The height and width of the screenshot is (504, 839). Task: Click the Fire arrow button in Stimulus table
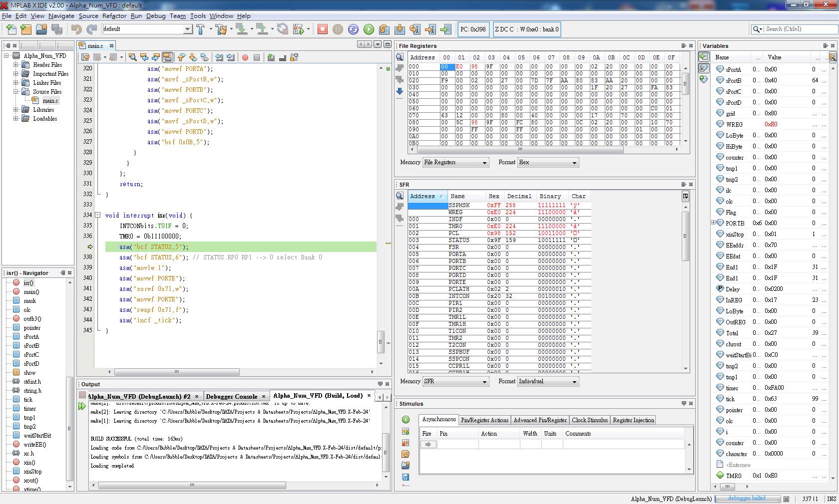[428, 444]
